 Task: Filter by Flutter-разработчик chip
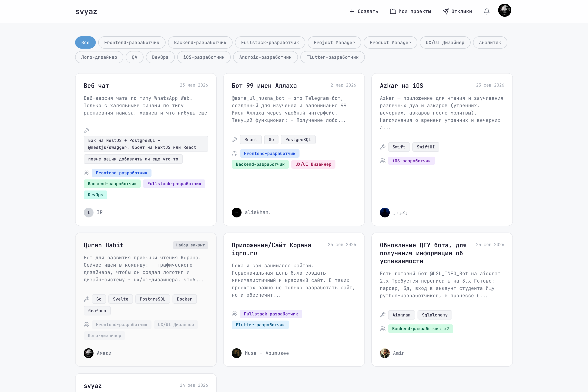(333, 57)
